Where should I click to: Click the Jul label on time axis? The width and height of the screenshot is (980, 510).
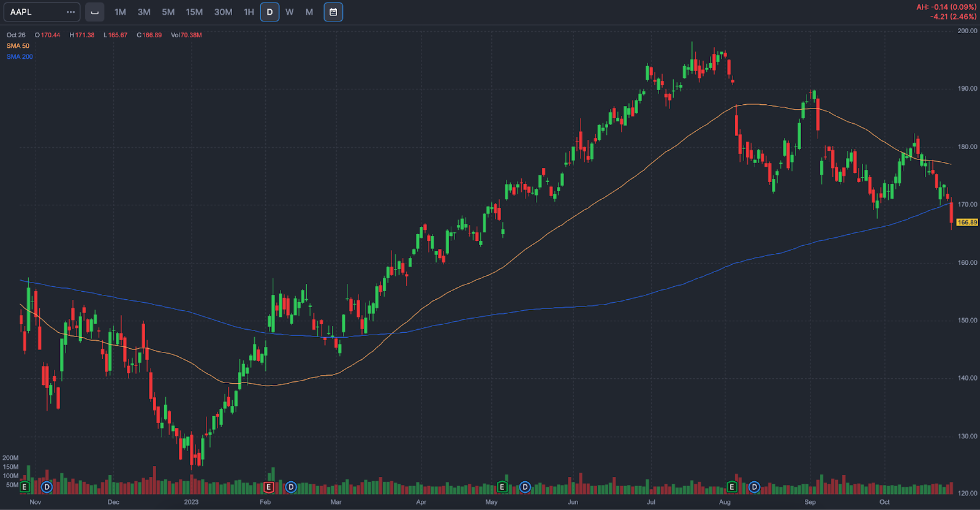pyautogui.click(x=651, y=502)
